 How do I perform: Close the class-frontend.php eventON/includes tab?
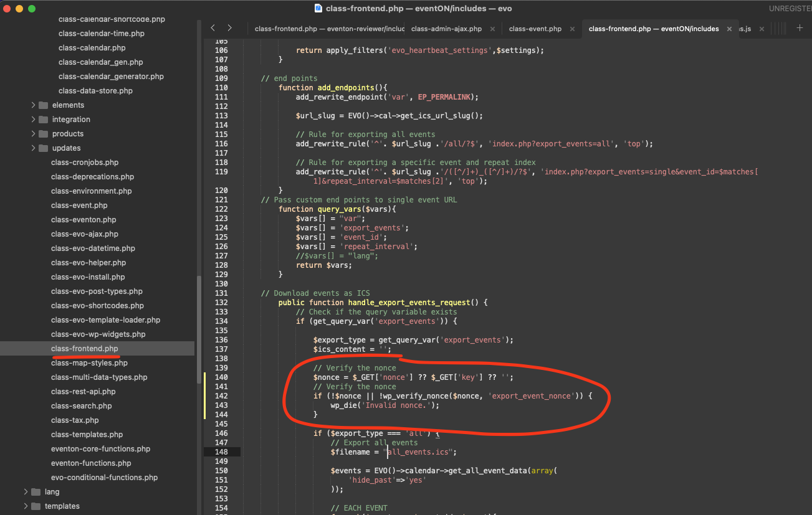click(729, 29)
